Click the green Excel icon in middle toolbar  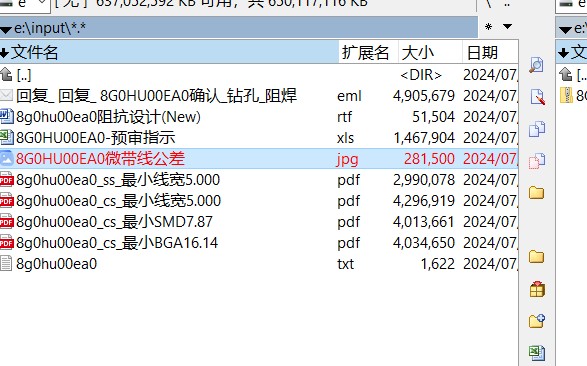click(x=537, y=353)
